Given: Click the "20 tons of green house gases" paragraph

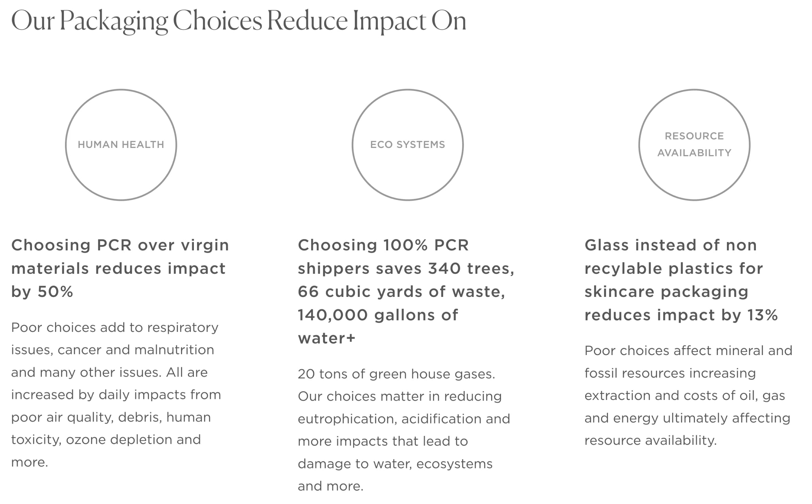Looking at the screenshot, I should tap(404, 430).
